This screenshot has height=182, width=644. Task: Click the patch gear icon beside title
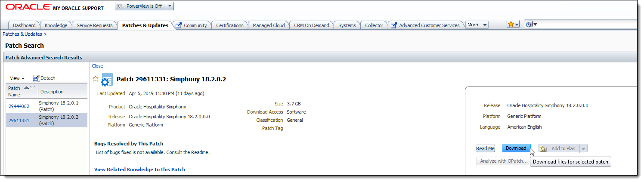107,80
